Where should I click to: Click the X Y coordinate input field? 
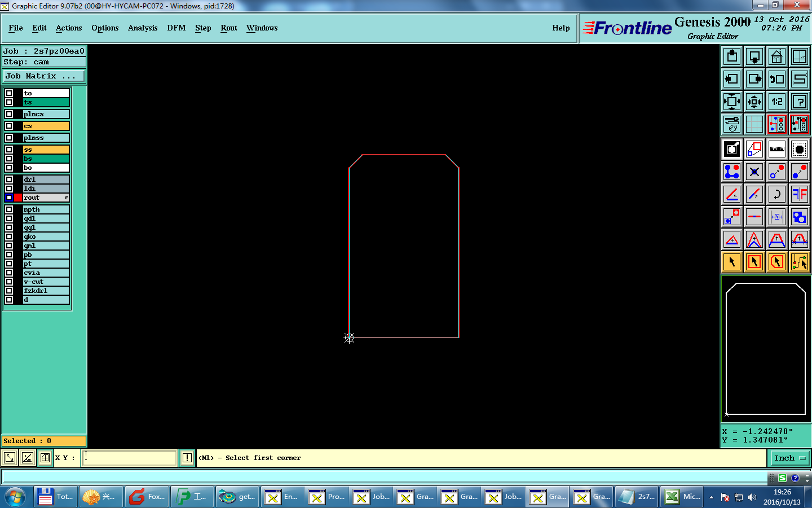tap(130, 458)
